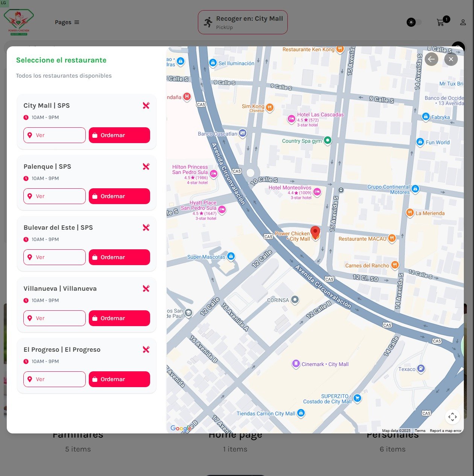Click the SUPERZITO supermarket pin
The width and height of the screenshot is (474, 476).
[x=357, y=398]
